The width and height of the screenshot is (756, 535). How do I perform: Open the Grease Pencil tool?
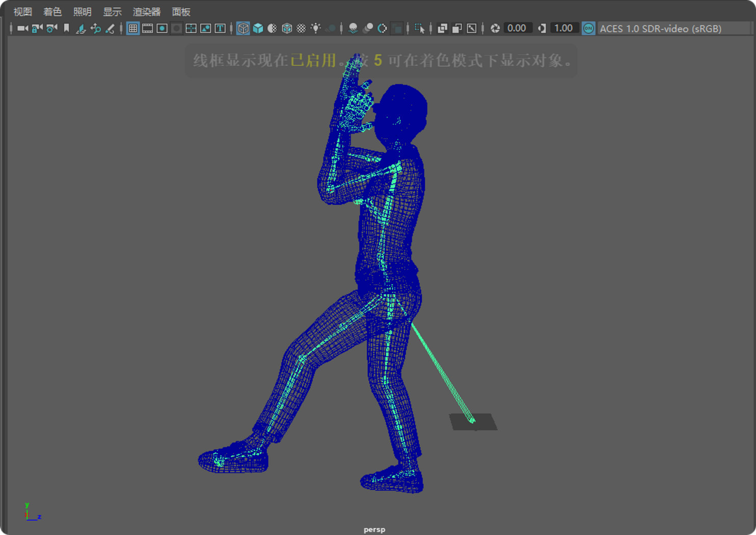(x=110, y=29)
